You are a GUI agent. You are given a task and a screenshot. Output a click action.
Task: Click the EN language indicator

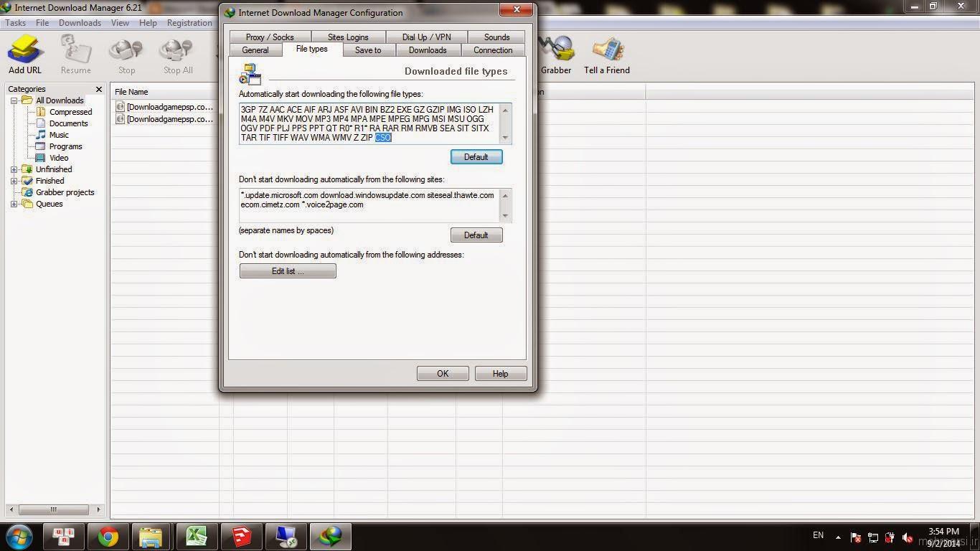(818, 535)
